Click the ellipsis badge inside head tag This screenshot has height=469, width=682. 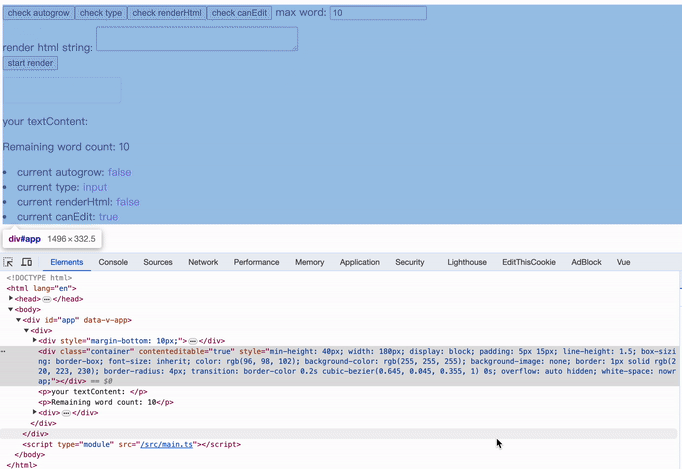click(x=47, y=299)
